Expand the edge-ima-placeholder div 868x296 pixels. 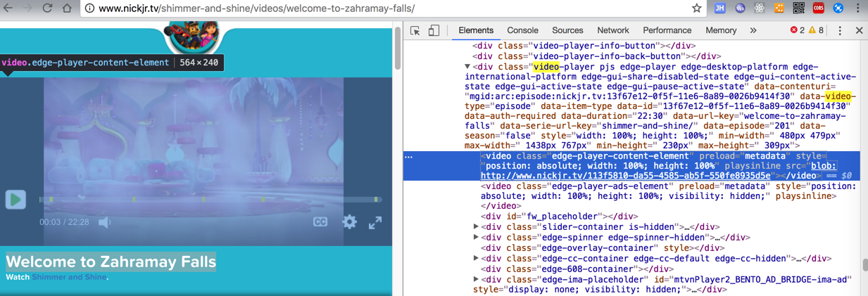pyautogui.click(x=477, y=280)
